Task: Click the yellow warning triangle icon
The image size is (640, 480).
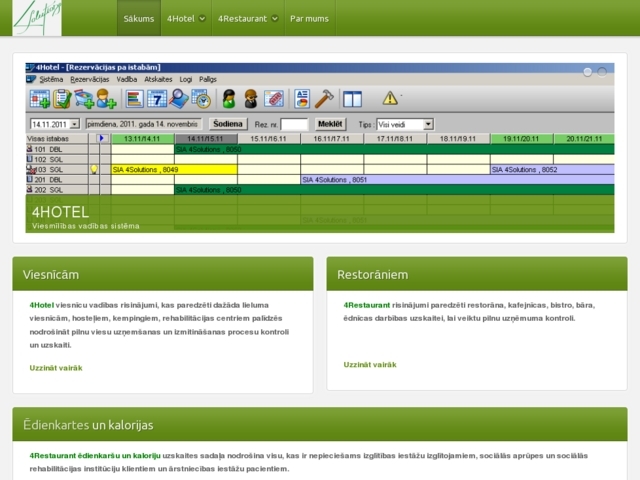Action: [390, 98]
